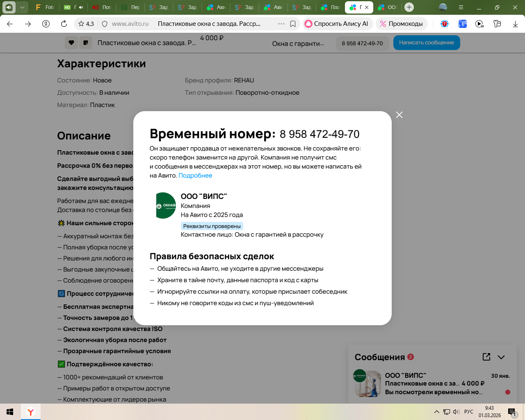
Task: Bookmark this page
Action: coord(293,24)
